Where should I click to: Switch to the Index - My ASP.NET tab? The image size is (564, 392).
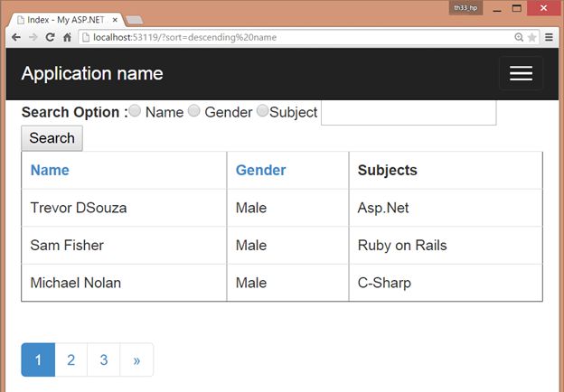pyautogui.click(x=63, y=19)
